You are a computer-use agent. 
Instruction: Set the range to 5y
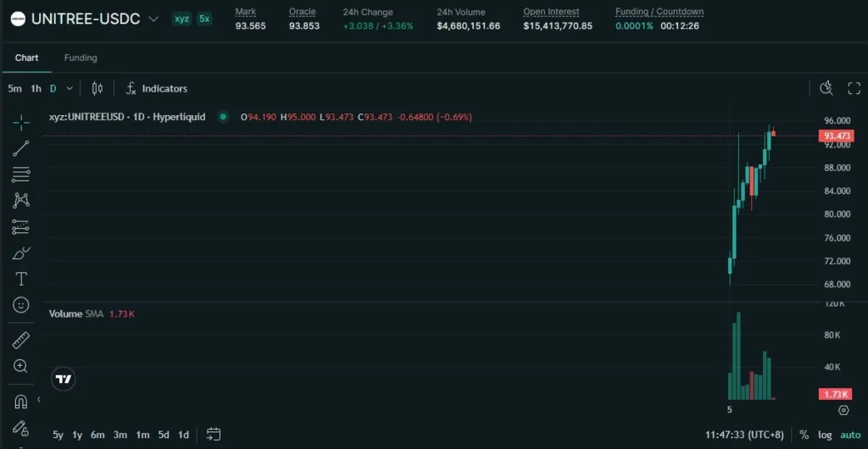[58, 435]
